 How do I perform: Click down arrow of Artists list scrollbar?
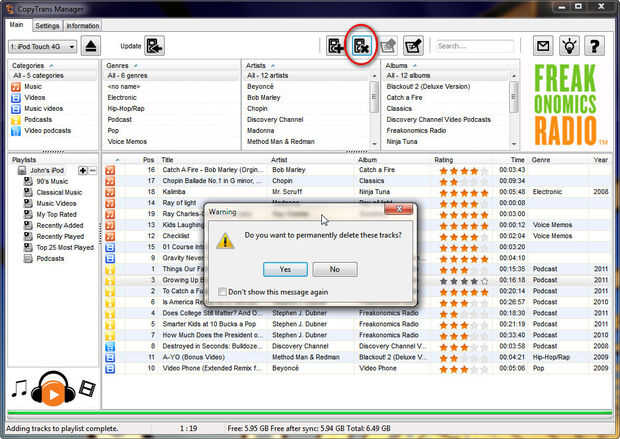(374, 144)
